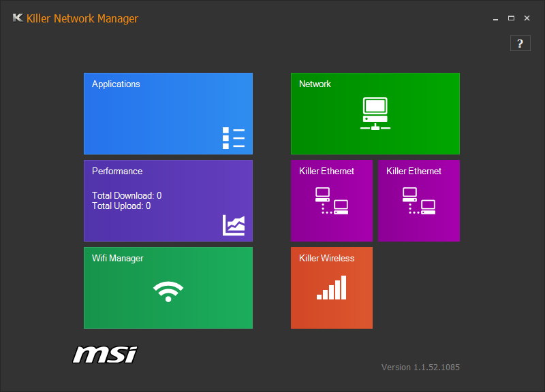
Task: Open the Performance tile
Action: [x=168, y=201]
